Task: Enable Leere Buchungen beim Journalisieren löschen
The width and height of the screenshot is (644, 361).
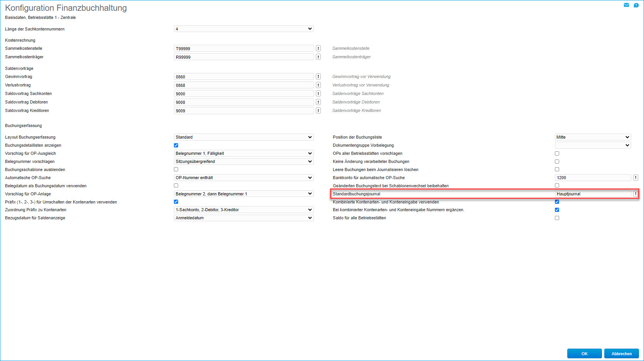Action: tap(557, 169)
